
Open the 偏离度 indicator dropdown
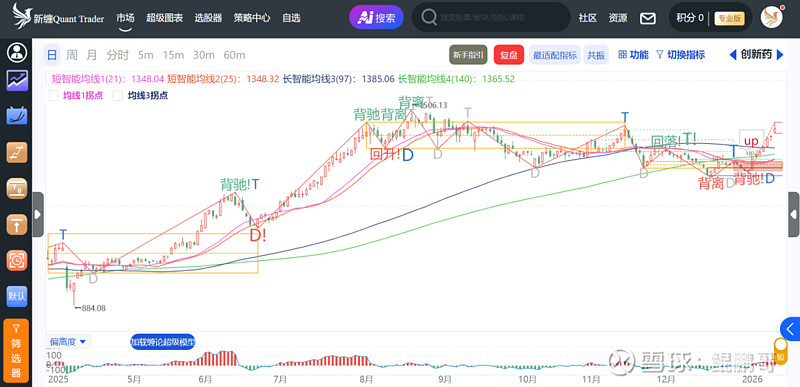67,342
